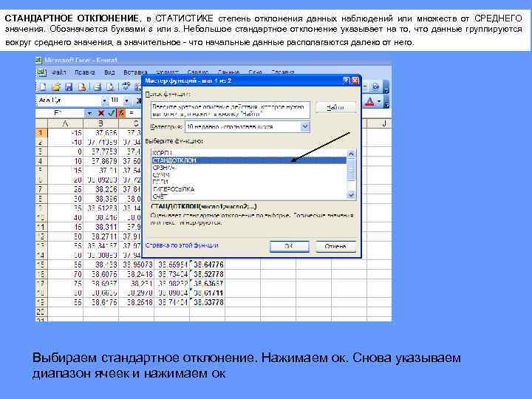Click cell containing 38.53778

tap(208, 302)
